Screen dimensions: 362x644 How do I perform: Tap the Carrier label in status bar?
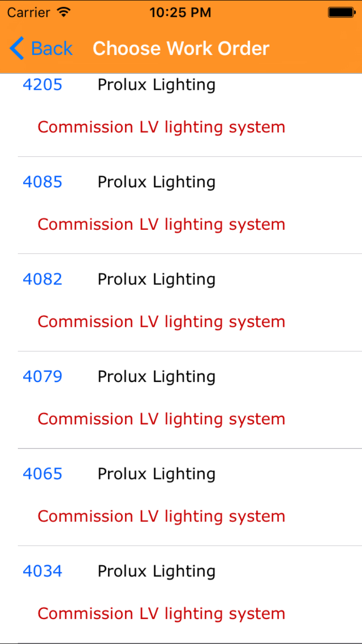point(28,13)
